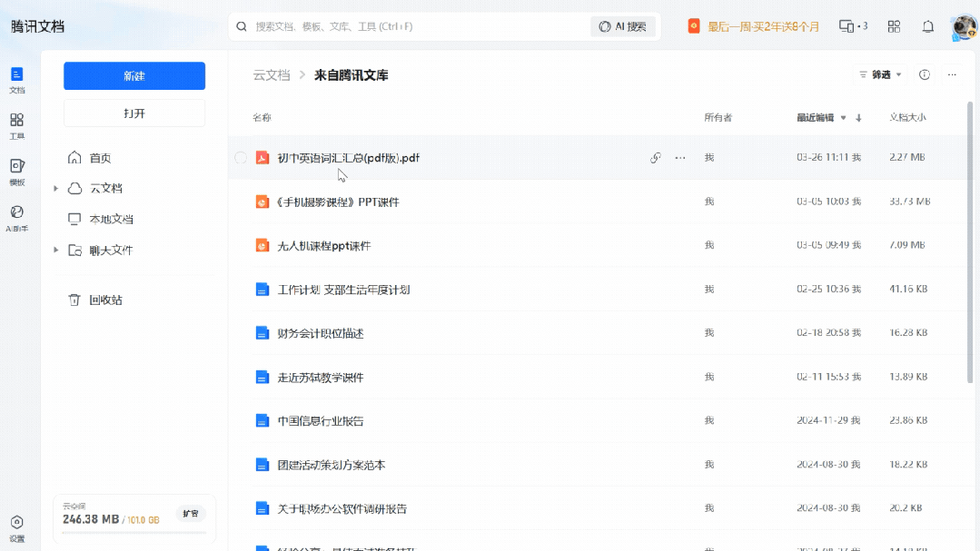The image size is (980, 551).
Task: Open the folder more-options ellipsis
Action: 952,75
